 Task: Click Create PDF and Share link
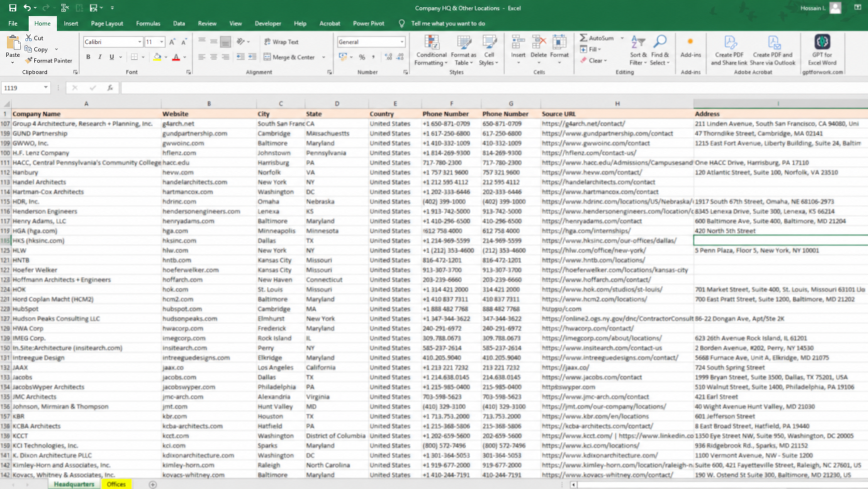click(729, 50)
